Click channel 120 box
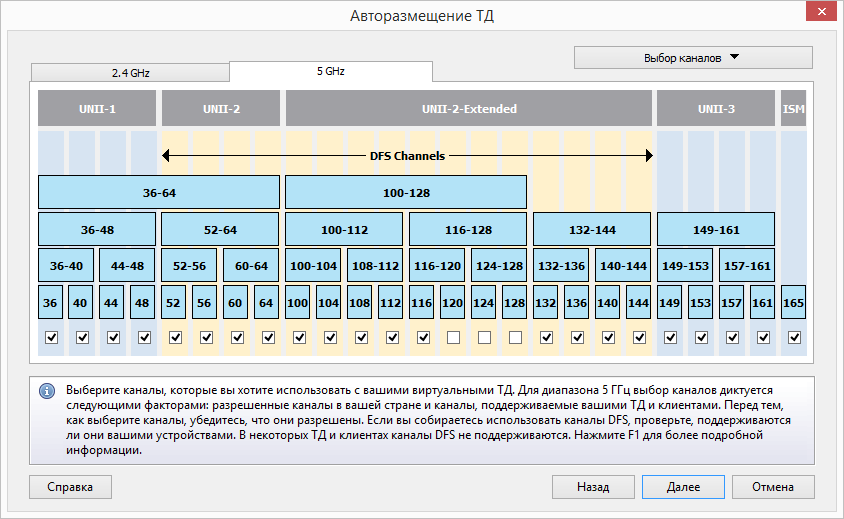 (452, 303)
